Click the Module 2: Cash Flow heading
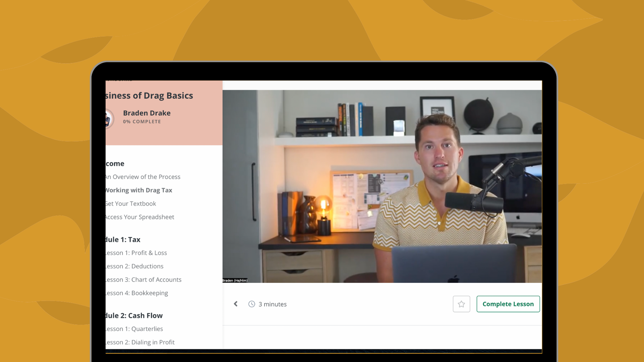 (x=134, y=315)
